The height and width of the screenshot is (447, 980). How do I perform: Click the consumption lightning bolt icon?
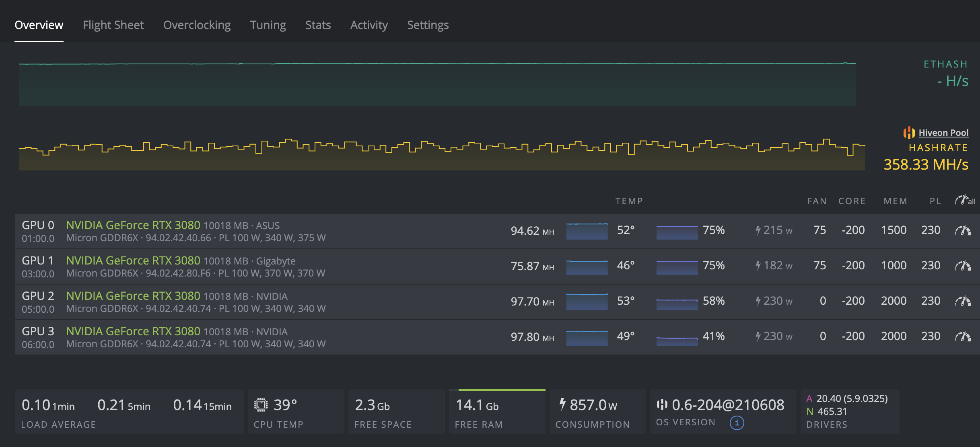[562, 404]
